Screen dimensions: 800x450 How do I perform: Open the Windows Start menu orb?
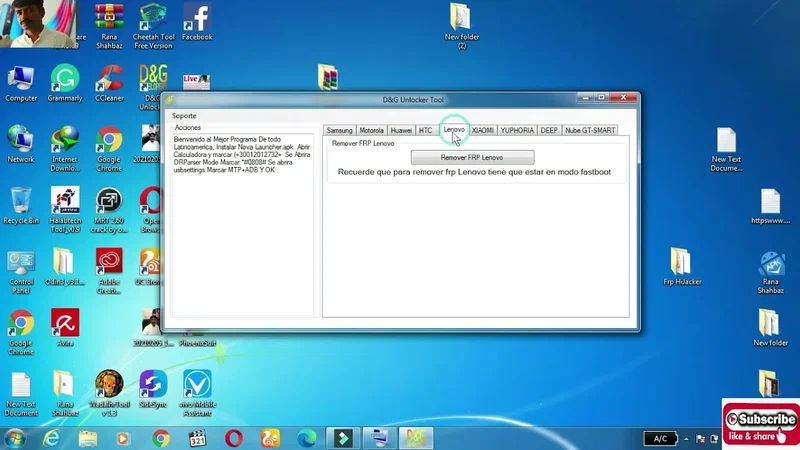pos(15,438)
